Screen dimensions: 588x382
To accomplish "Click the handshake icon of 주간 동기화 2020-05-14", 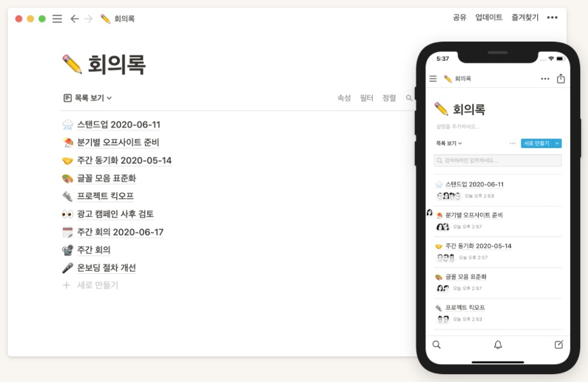I will (x=68, y=160).
